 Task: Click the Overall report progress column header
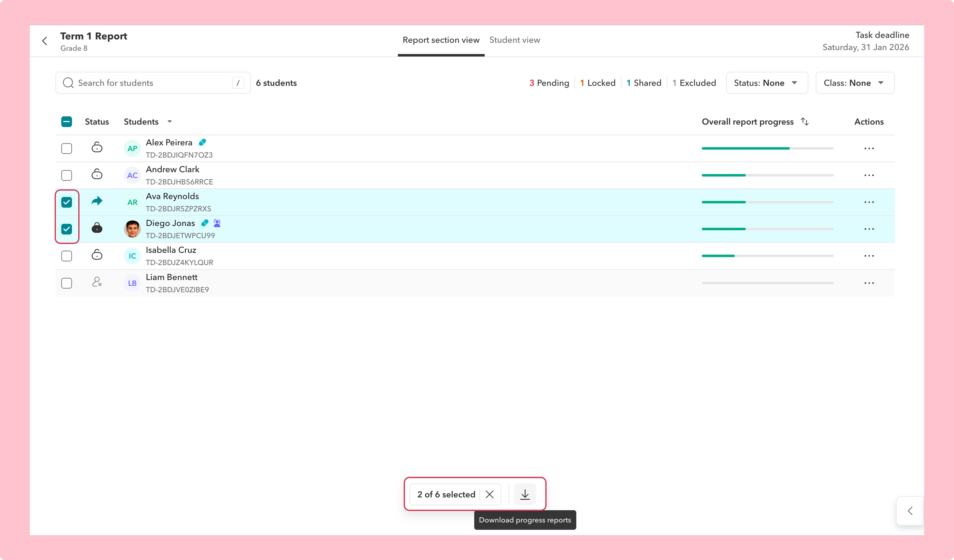[x=747, y=122]
